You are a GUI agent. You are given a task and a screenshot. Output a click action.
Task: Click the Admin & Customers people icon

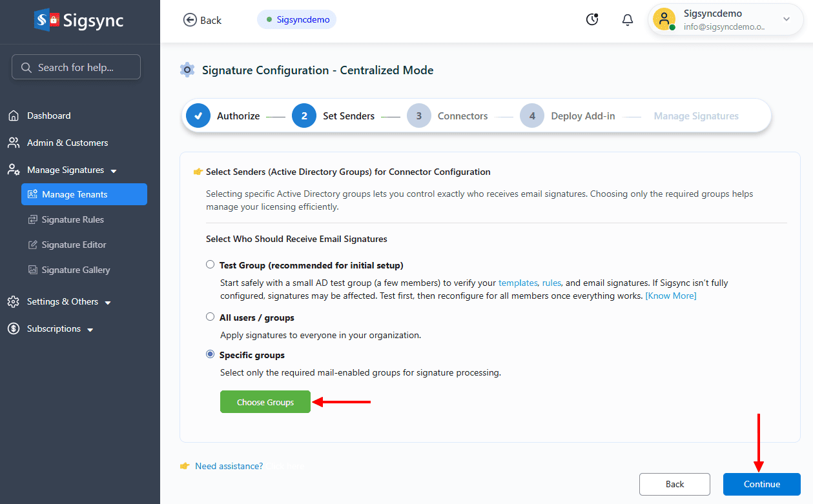(x=14, y=143)
